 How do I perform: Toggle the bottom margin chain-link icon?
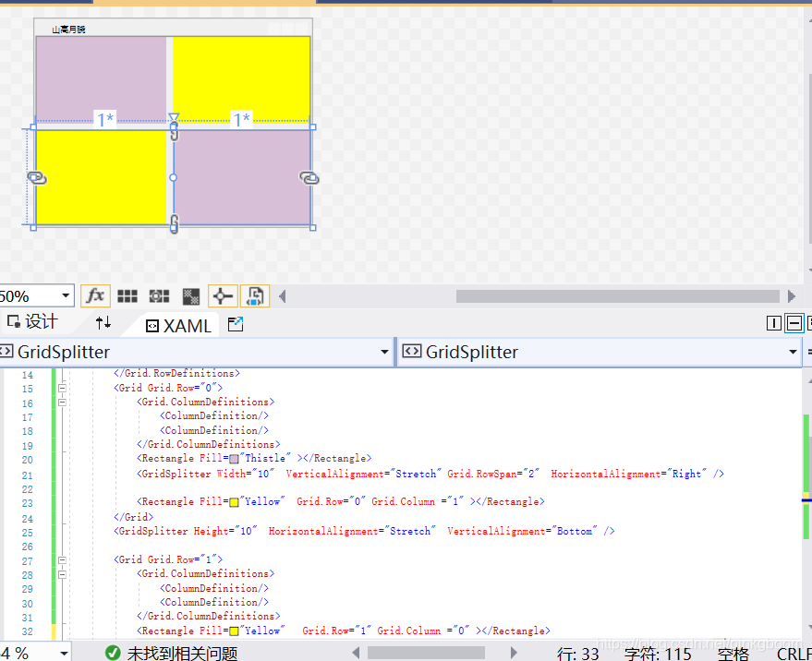(x=174, y=223)
